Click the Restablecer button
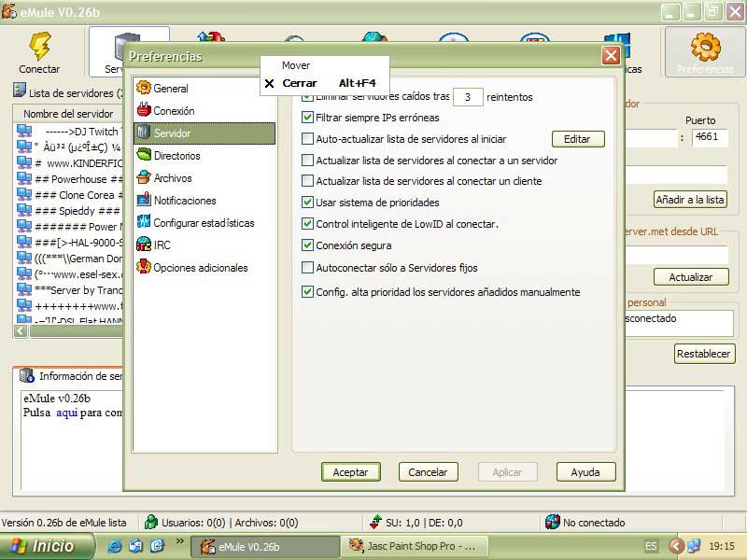 pos(704,354)
